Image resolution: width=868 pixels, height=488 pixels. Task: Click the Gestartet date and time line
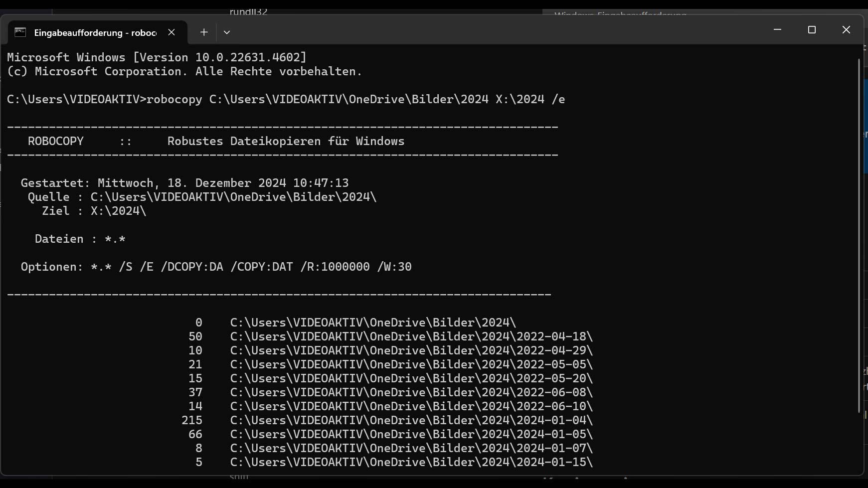(x=184, y=183)
